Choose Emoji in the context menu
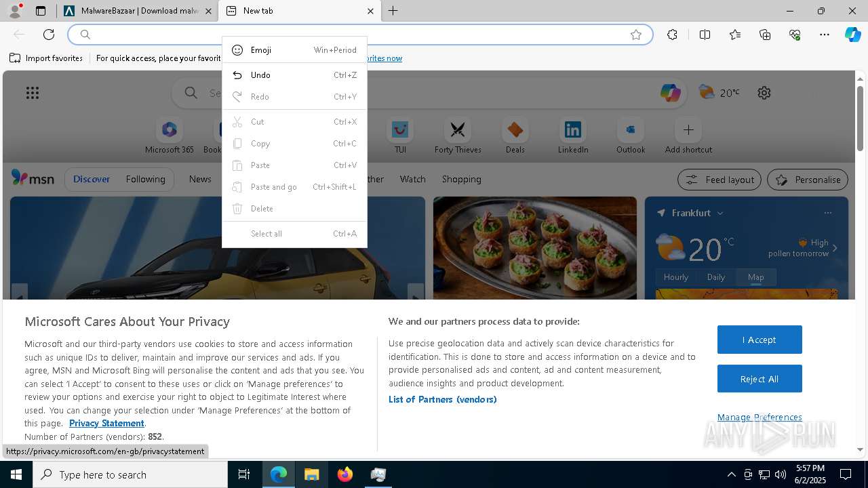 click(294, 50)
